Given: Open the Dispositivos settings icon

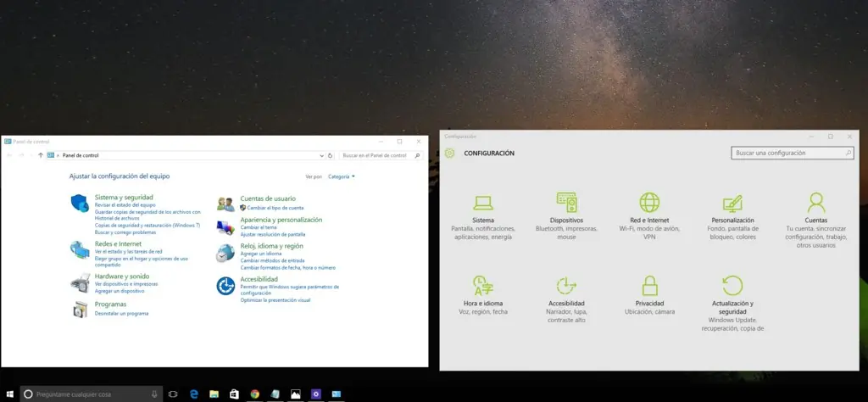Looking at the screenshot, I should coord(566,203).
